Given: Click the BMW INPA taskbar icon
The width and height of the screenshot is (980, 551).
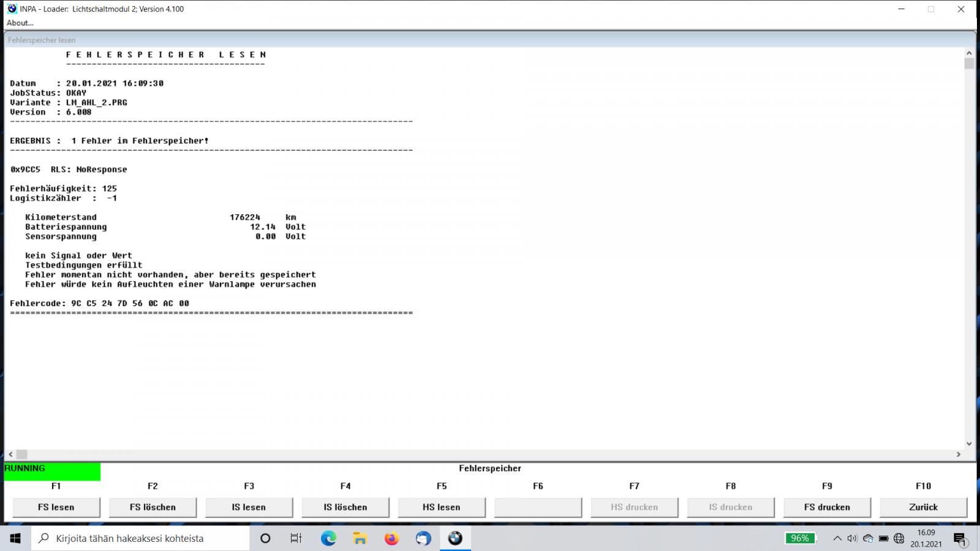Looking at the screenshot, I should pyautogui.click(x=455, y=538).
